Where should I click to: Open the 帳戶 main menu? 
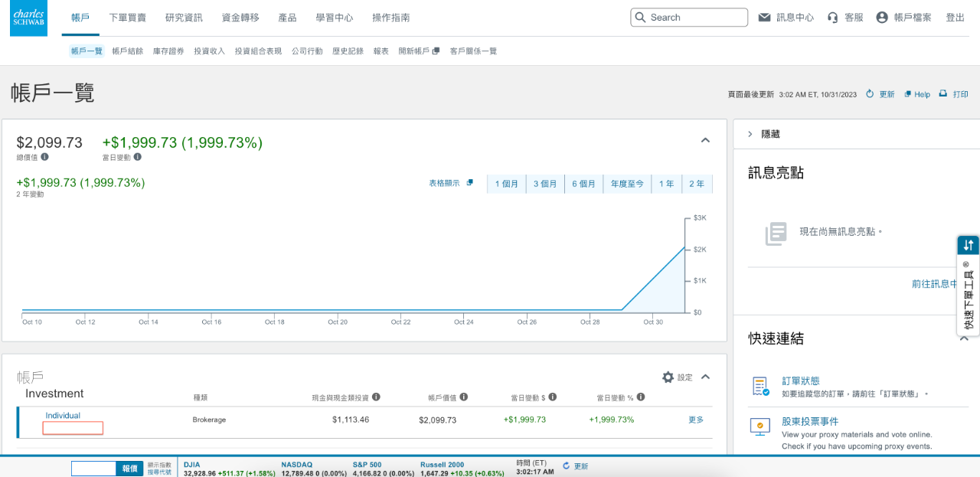(x=80, y=18)
